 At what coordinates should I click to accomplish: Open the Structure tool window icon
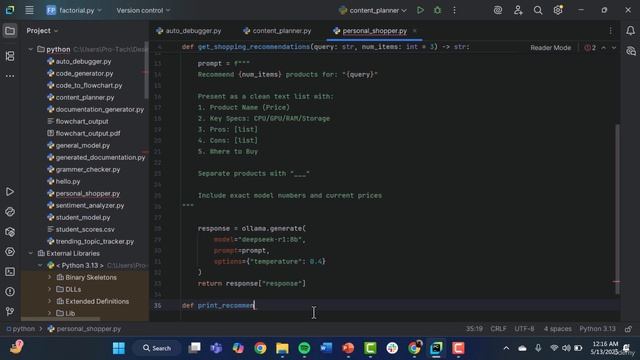pyautogui.click(x=10, y=56)
